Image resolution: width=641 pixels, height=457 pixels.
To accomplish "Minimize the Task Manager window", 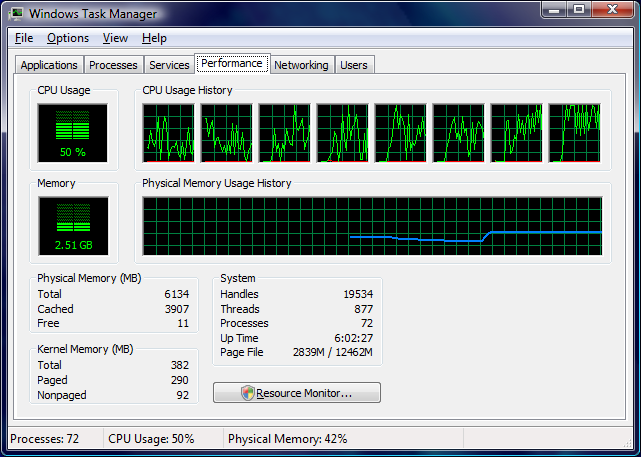I will coord(554,10).
